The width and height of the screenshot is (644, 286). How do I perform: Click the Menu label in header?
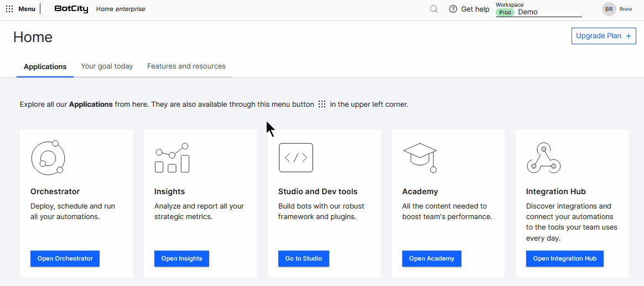[27, 9]
